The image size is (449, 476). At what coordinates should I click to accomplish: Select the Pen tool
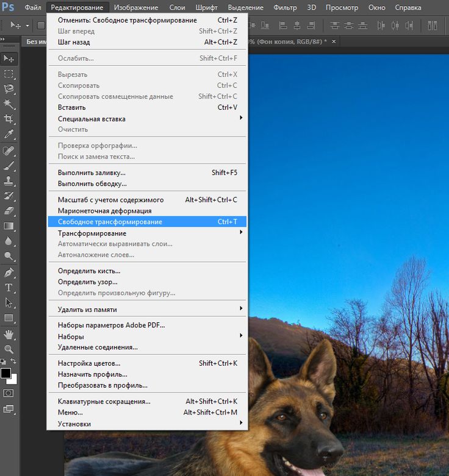[x=9, y=272]
